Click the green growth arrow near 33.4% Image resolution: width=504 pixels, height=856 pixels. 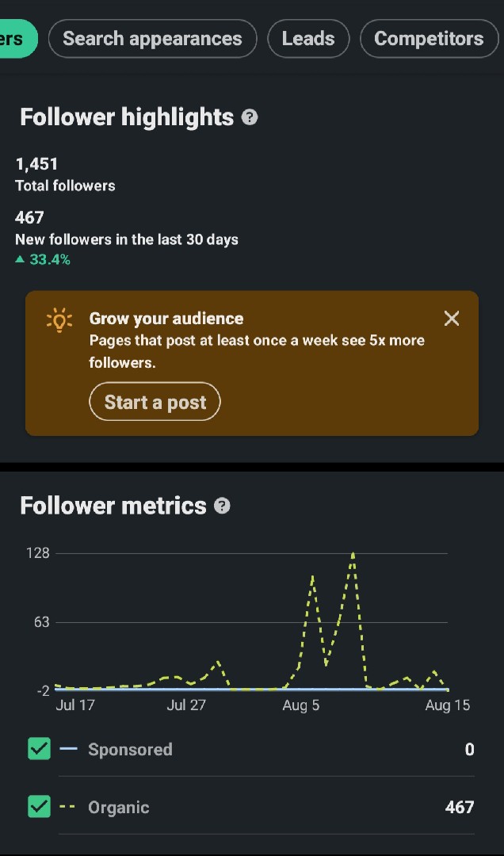20,259
